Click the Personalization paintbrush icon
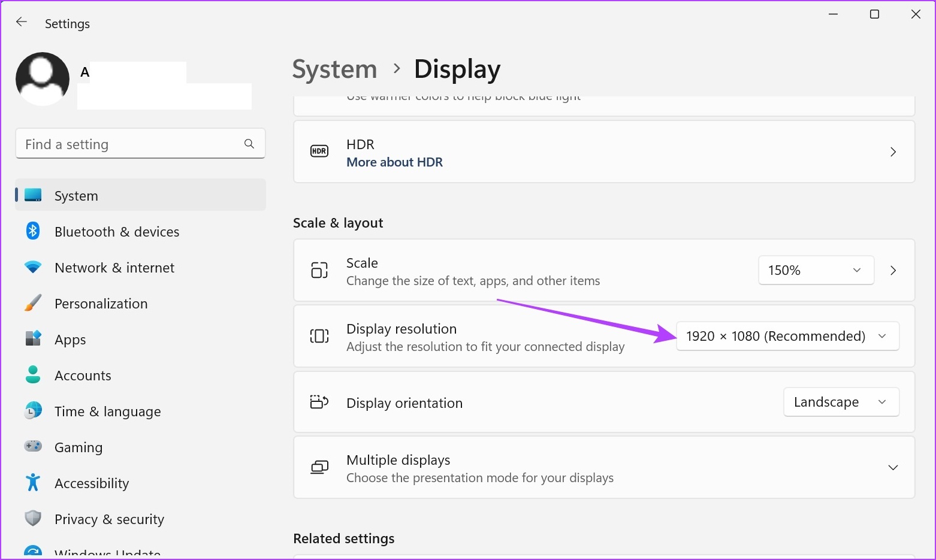The image size is (936, 560). tap(33, 303)
